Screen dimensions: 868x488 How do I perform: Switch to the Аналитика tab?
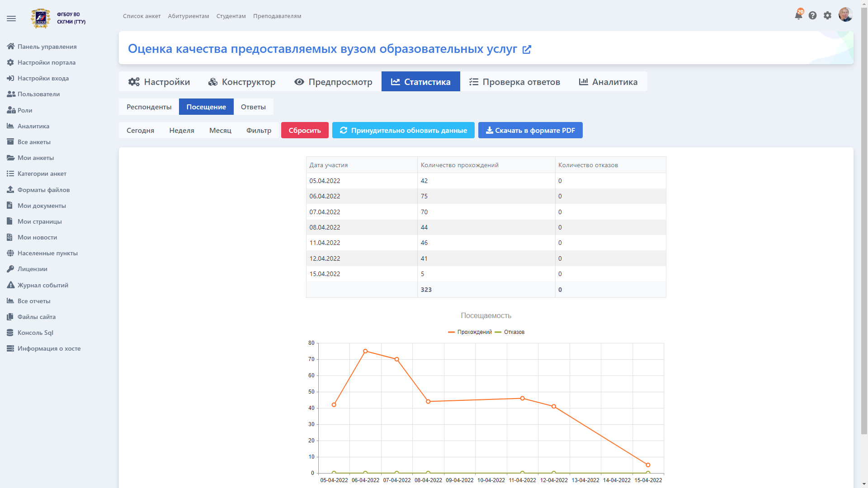608,82
